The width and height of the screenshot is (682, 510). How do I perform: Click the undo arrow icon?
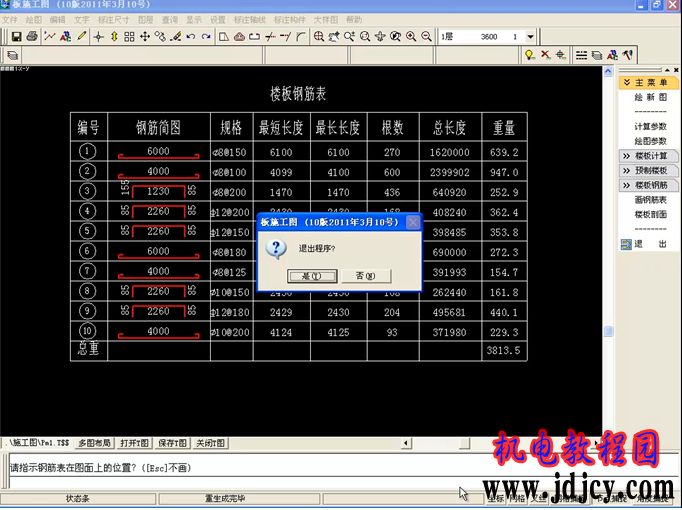191,37
